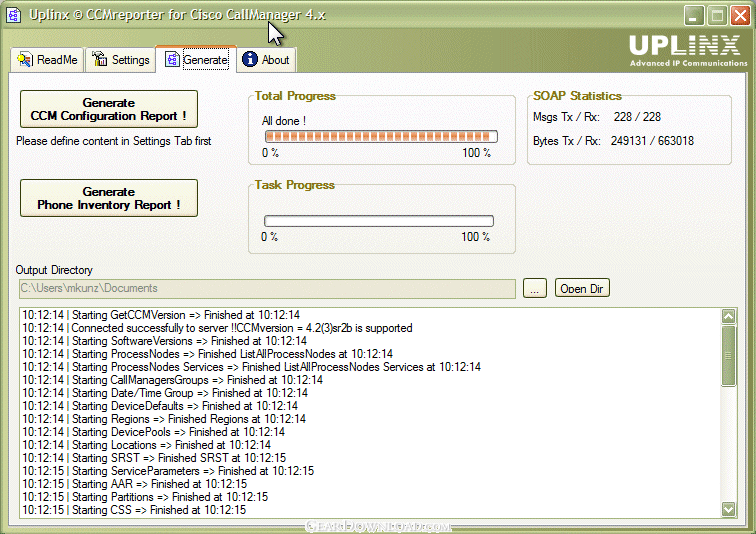
Task: Select log line 'Starting CSS'
Action: click(x=134, y=510)
